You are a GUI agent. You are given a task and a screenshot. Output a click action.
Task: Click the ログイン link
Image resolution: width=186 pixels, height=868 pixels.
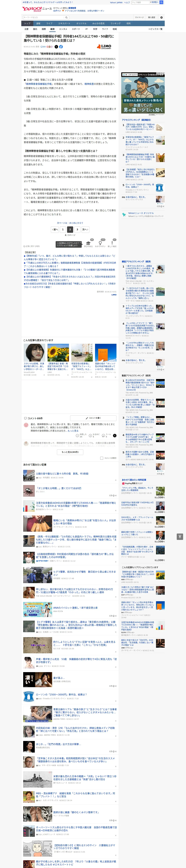pyautogui.click(x=57, y=11)
